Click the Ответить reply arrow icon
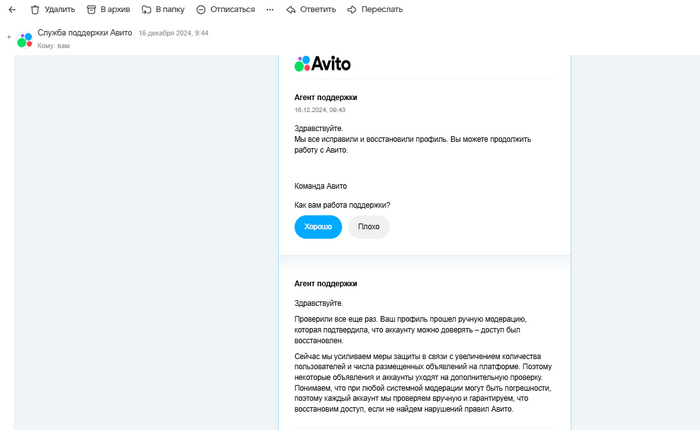This screenshot has width=700, height=430. pyautogui.click(x=291, y=9)
